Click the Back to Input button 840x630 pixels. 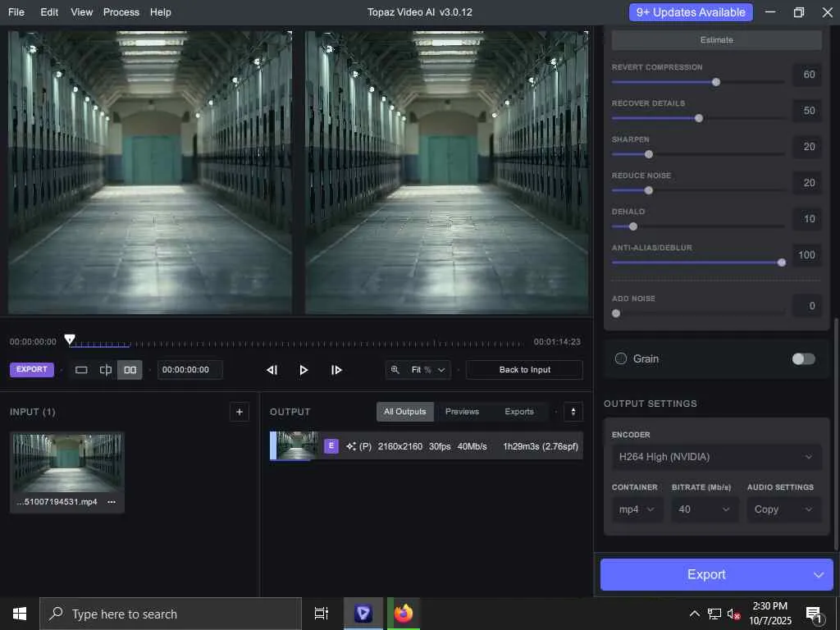coord(524,370)
